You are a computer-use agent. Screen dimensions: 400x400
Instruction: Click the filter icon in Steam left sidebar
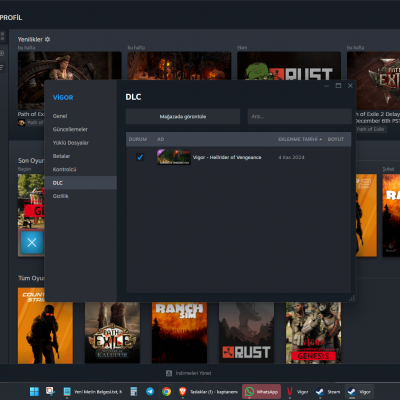click(x=2, y=67)
